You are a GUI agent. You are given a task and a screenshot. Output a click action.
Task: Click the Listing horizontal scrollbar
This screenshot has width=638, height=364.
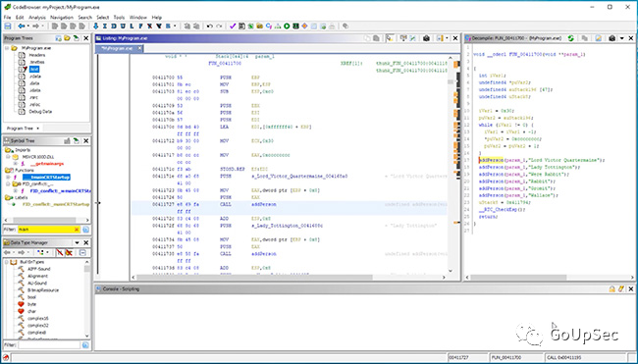[x=289, y=278]
